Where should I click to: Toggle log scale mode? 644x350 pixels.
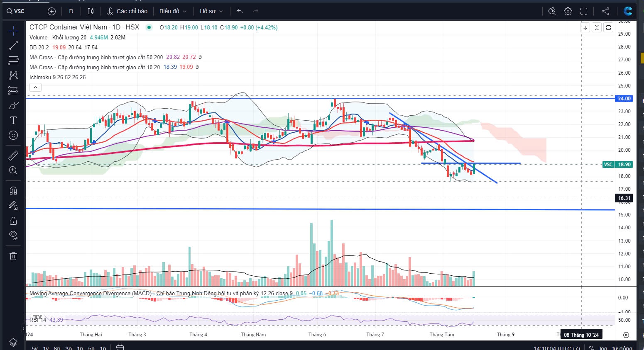[x=603, y=348]
